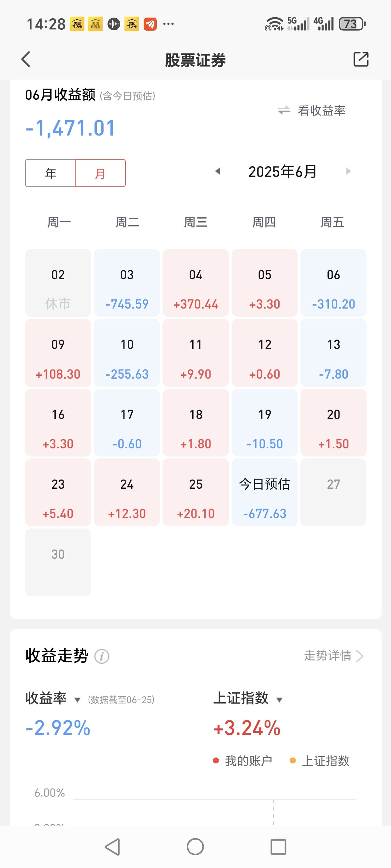Select June 03 cell showing -745.59
391x868 pixels.
tap(127, 283)
